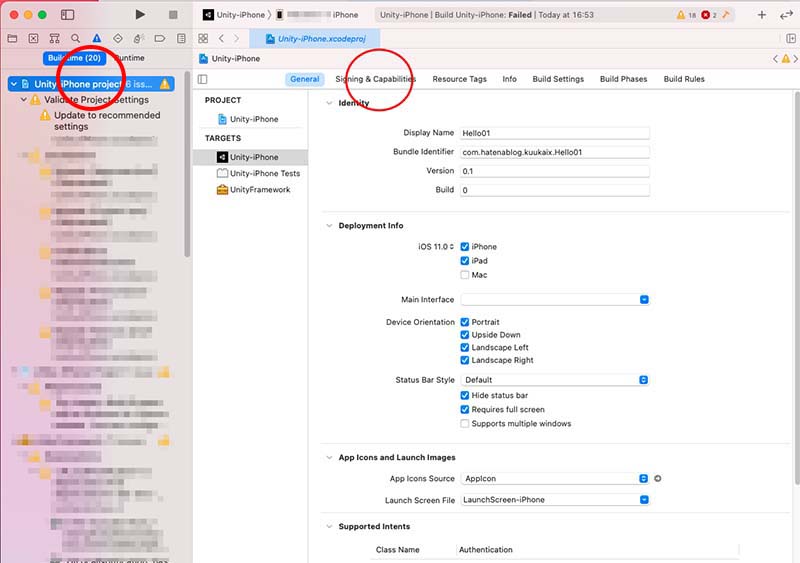Toggle Requires full screen checkbox
This screenshot has height=563, width=800.
pyautogui.click(x=464, y=409)
